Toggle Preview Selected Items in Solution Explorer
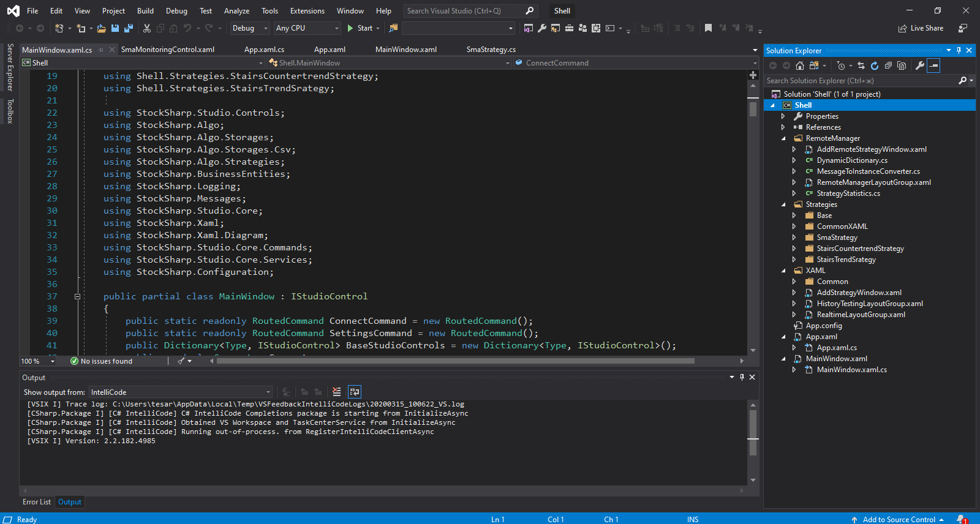This screenshot has height=524, width=980. (933, 65)
